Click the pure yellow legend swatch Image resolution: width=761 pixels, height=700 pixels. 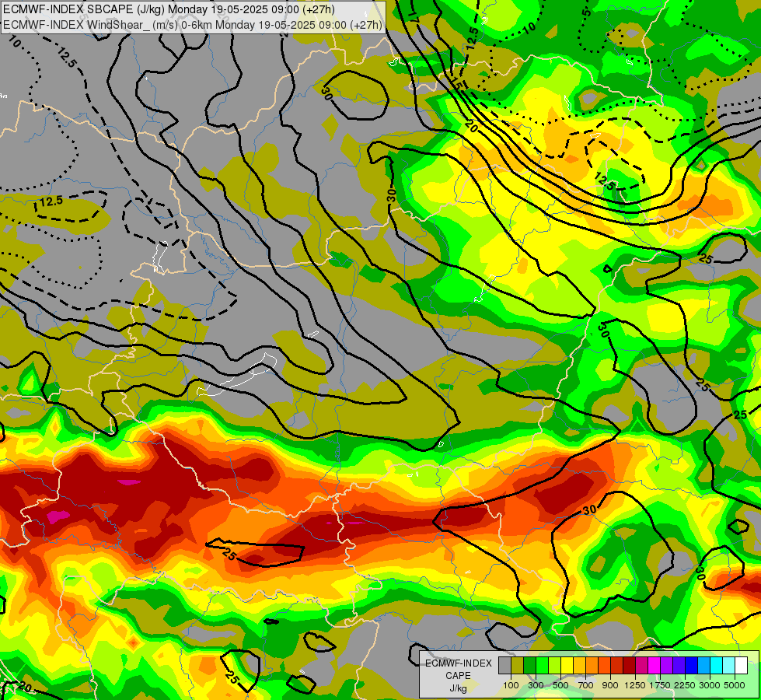point(567,666)
